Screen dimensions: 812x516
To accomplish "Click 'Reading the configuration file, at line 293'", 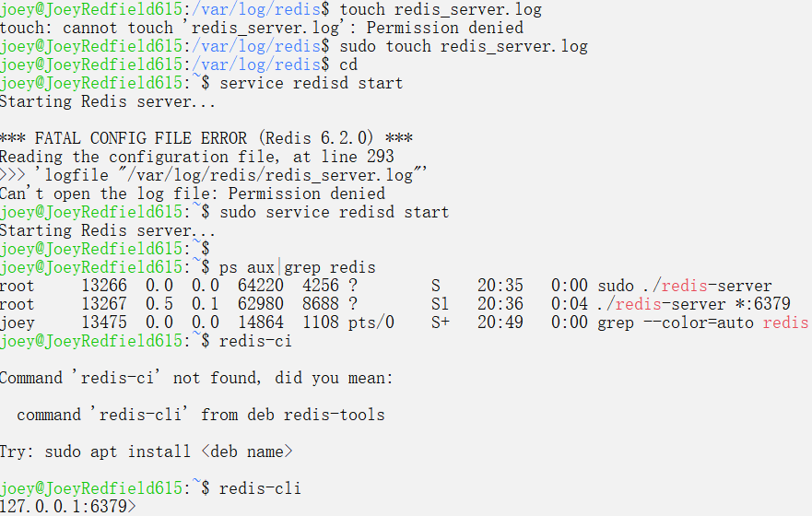I will coord(196,157).
